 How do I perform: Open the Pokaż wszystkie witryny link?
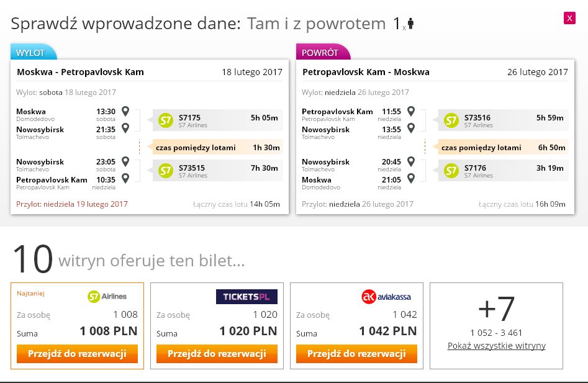(497, 346)
